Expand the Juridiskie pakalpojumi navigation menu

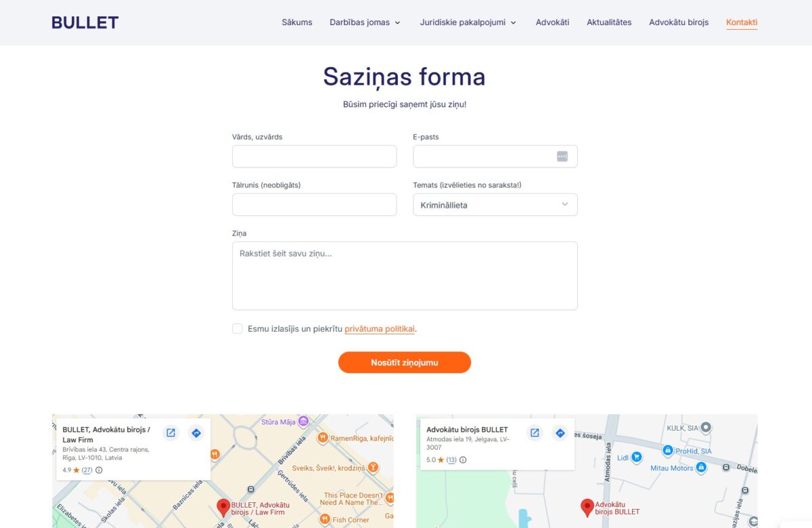pos(468,22)
